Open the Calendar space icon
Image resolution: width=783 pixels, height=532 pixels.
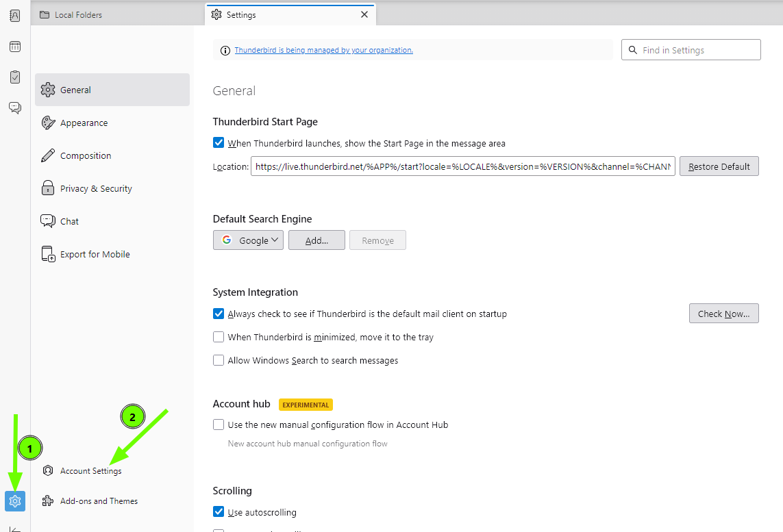[15, 47]
